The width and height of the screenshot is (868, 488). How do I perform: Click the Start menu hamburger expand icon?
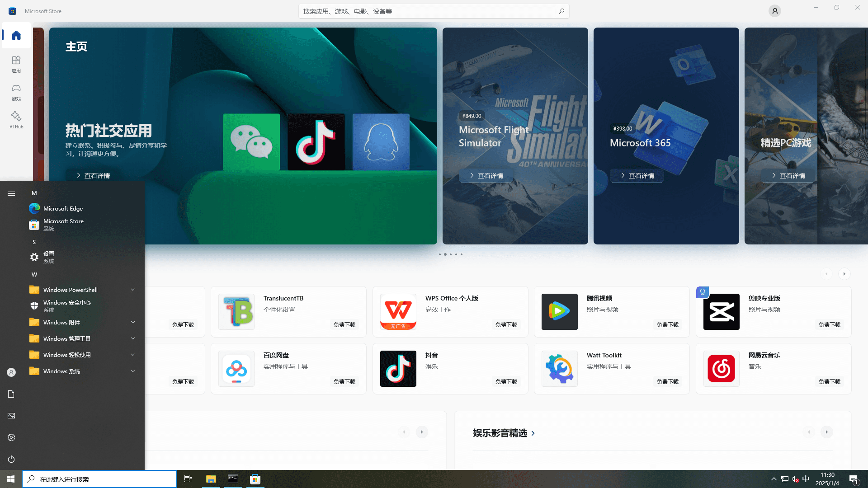click(11, 193)
